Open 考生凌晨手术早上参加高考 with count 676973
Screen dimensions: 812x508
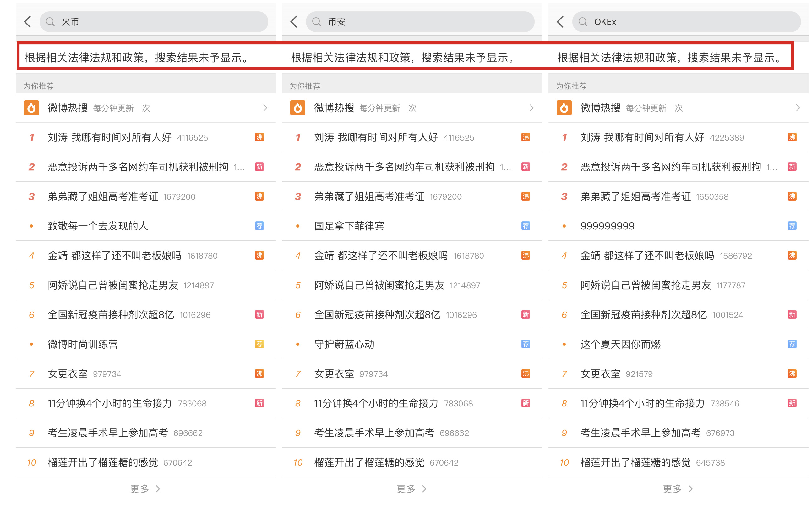point(678,433)
